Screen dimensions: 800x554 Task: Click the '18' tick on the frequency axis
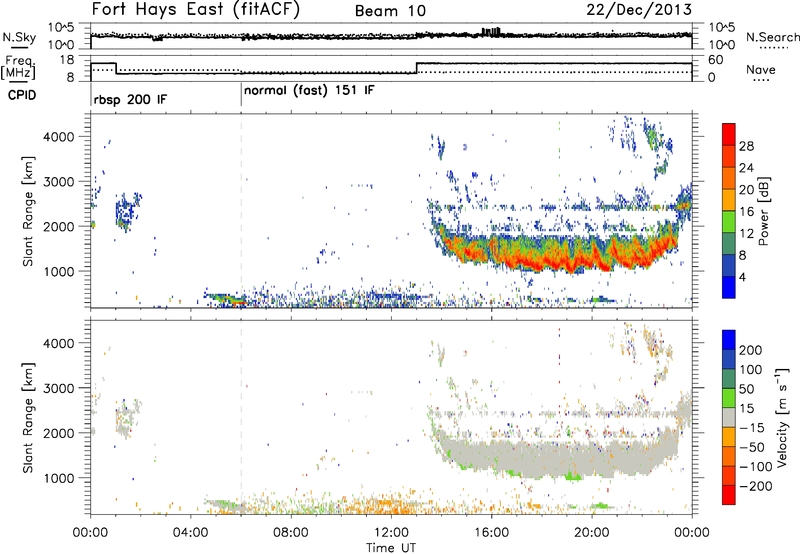click(x=67, y=60)
